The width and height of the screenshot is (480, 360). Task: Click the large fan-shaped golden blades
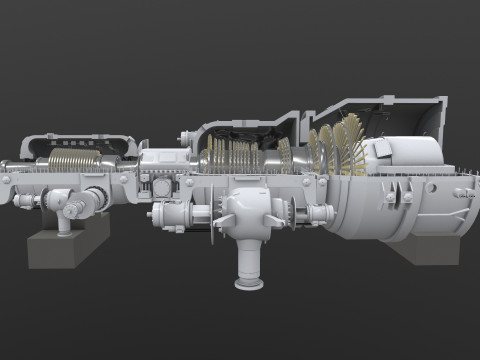338,144
